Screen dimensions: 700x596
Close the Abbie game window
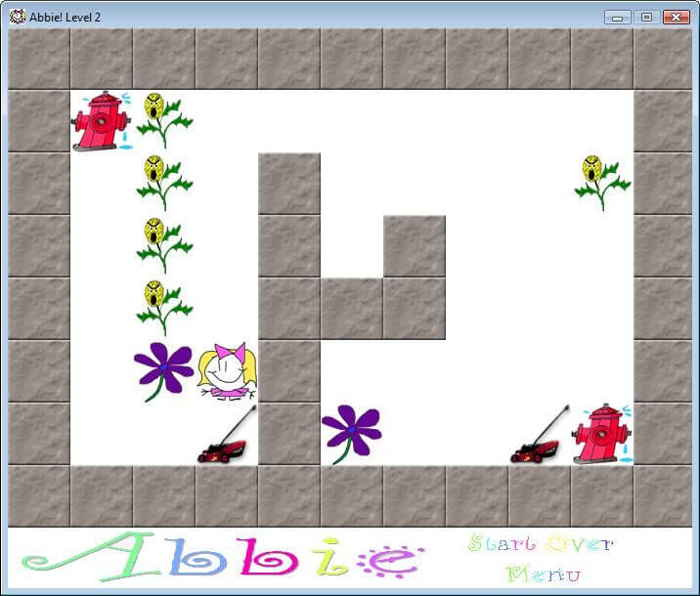[676, 18]
